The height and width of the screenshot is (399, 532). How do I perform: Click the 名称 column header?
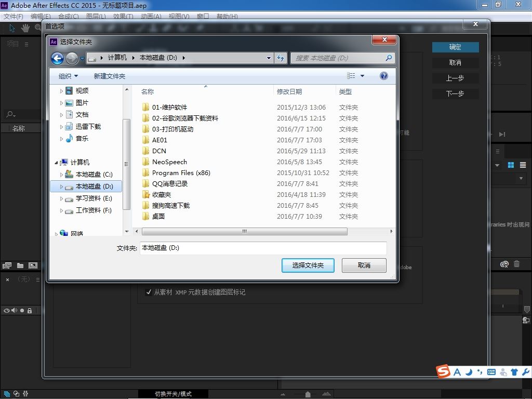147,91
